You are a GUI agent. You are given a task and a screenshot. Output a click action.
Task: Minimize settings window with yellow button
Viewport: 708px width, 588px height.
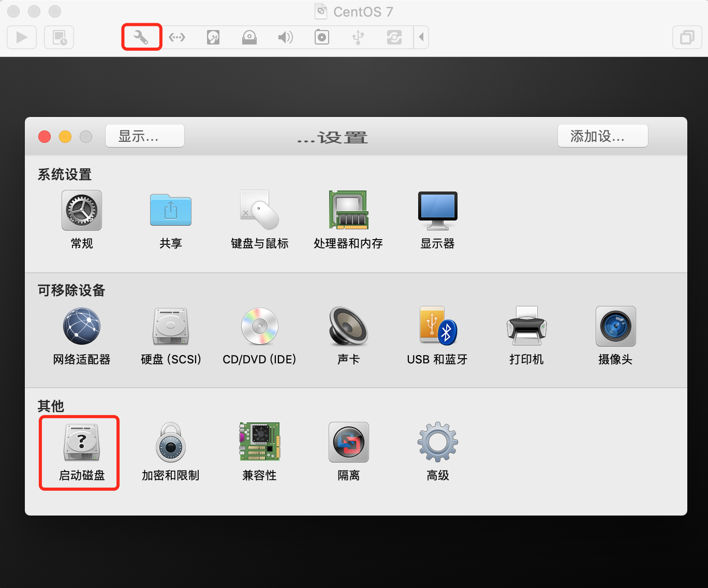pyautogui.click(x=65, y=137)
